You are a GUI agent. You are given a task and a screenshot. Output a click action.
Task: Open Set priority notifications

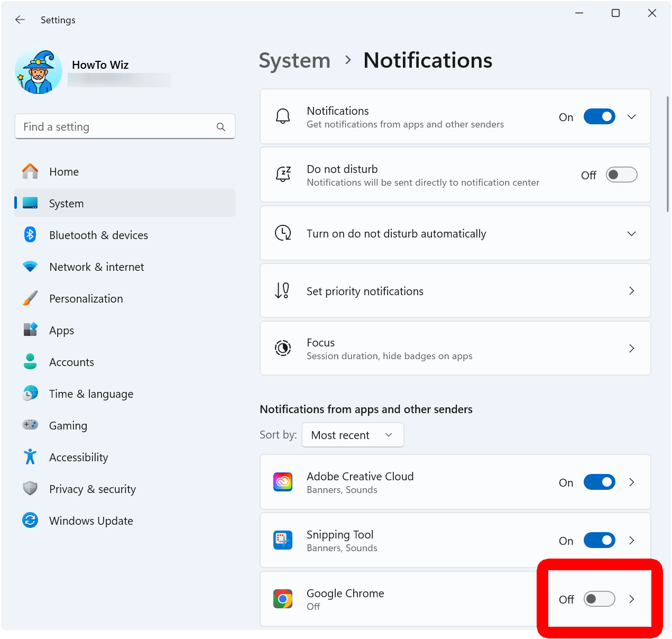click(x=455, y=291)
